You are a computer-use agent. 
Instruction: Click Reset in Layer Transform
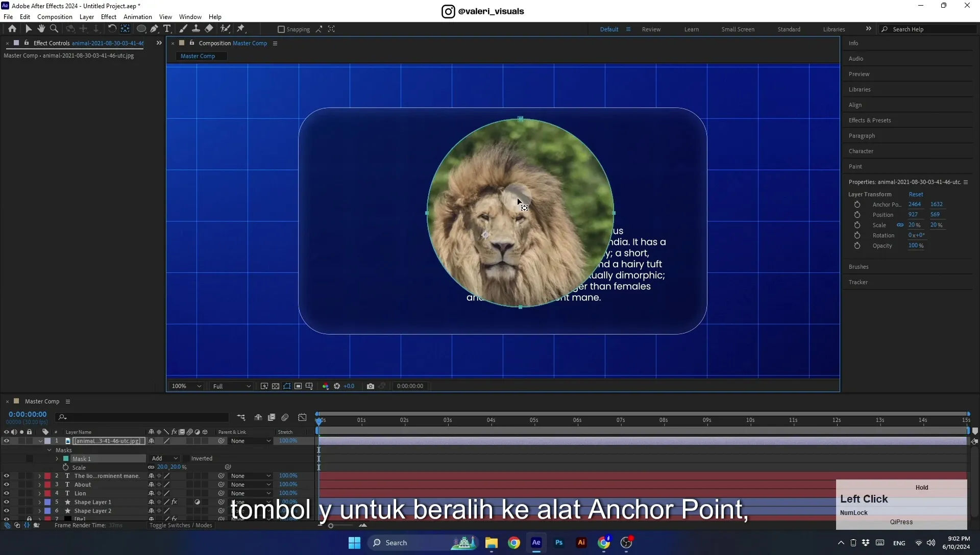(x=916, y=194)
